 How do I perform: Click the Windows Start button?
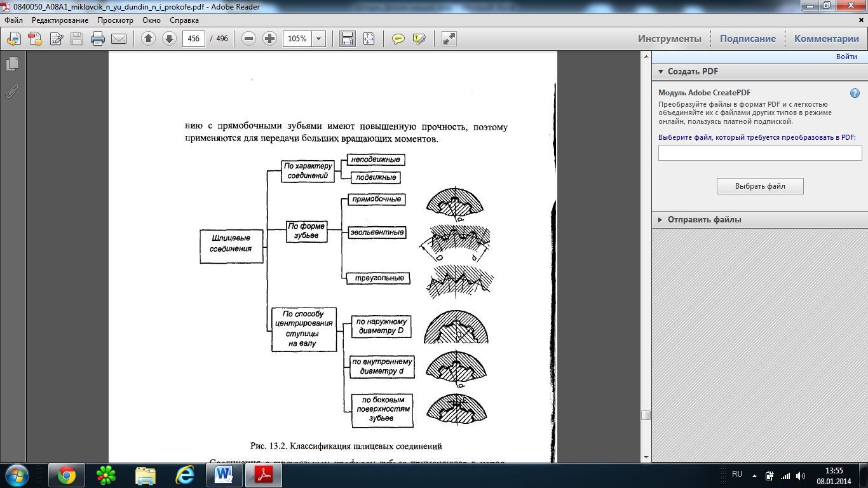pyautogui.click(x=17, y=475)
